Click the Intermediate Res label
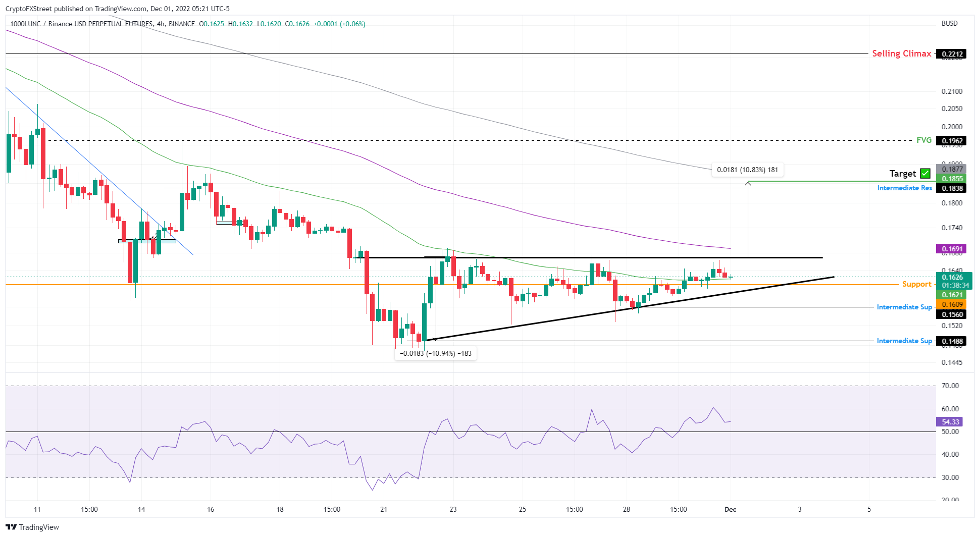 click(904, 188)
